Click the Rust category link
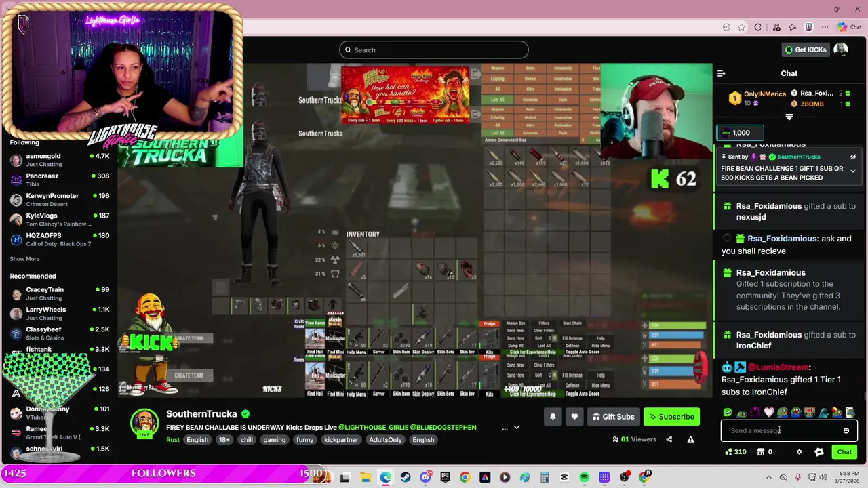Screen dimensions: 868x488 pos(173,440)
